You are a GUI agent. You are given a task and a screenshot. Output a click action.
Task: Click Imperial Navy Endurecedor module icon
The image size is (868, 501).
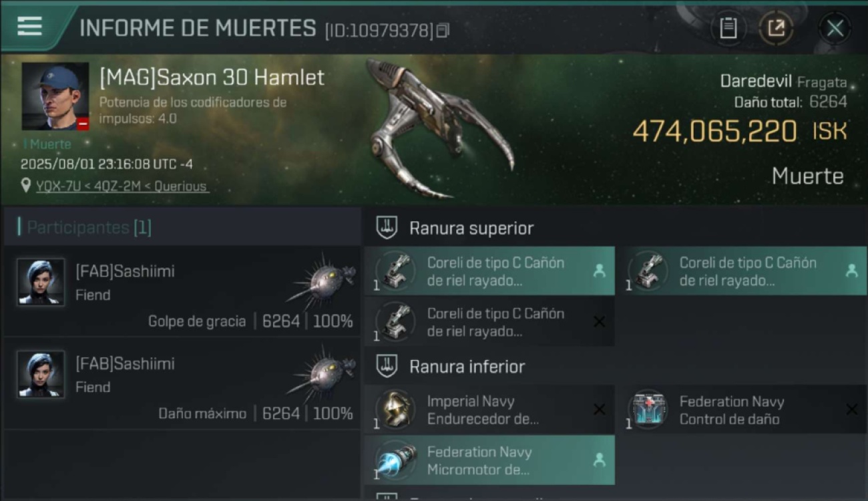pyautogui.click(x=395, y=409)
